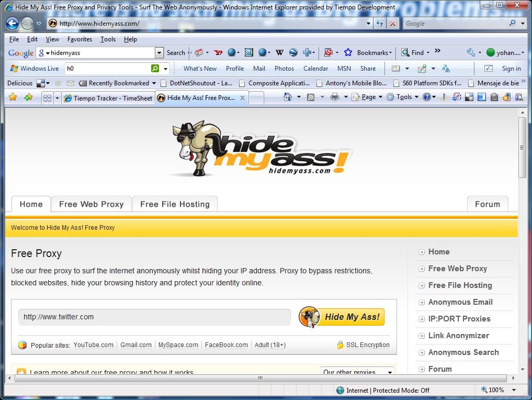Open the Favorites Center star
The height and width of the screenshot is (400, 532).
13,97
